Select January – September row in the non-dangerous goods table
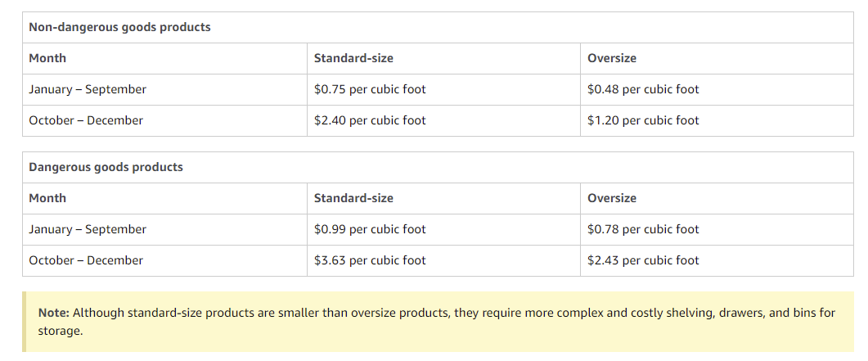This screenshot has height=361, width=868. (x=88, y=89)
